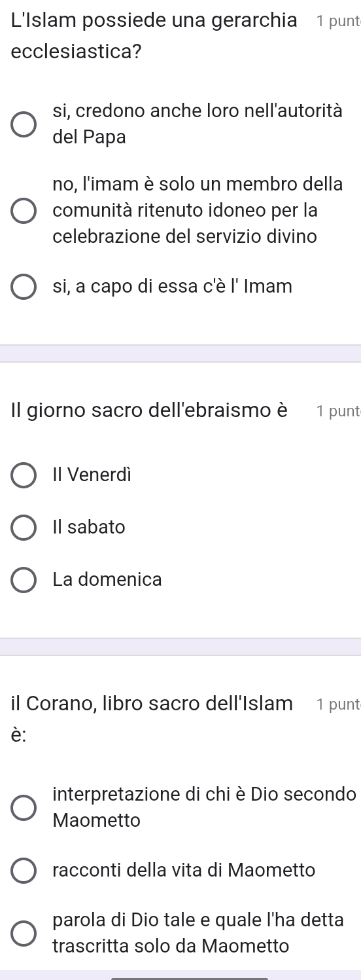Tap the 'Il Venerdì' answer label text
361x980 pixels.
(x=92, y=476)
